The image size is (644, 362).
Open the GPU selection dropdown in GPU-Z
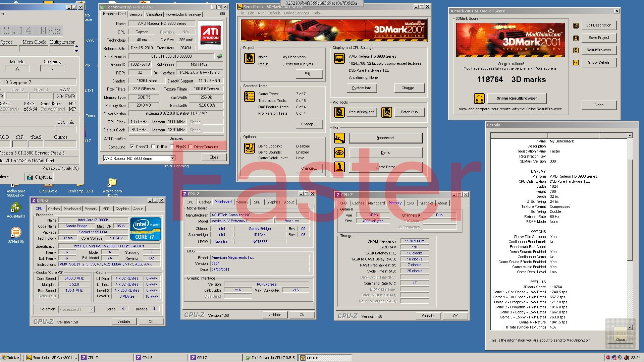(172, 159)
